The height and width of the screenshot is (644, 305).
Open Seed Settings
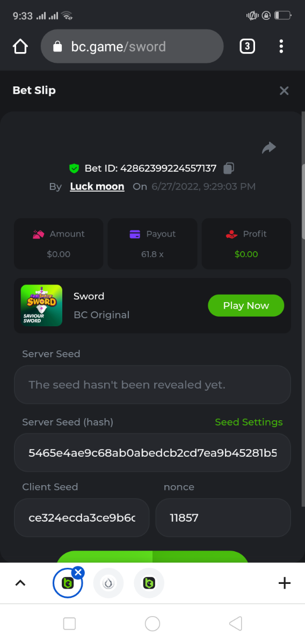(x=249, y=422)
